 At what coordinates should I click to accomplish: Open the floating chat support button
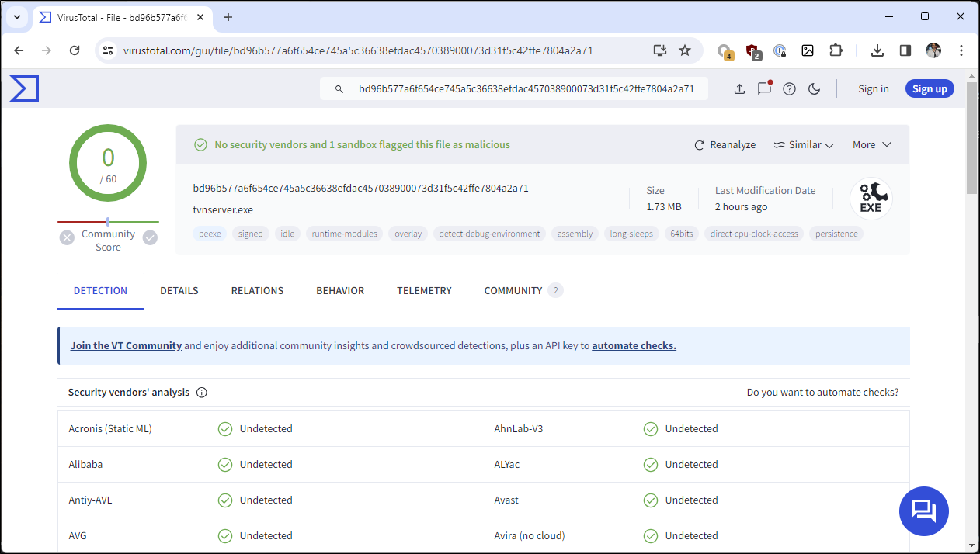(924, 511)
